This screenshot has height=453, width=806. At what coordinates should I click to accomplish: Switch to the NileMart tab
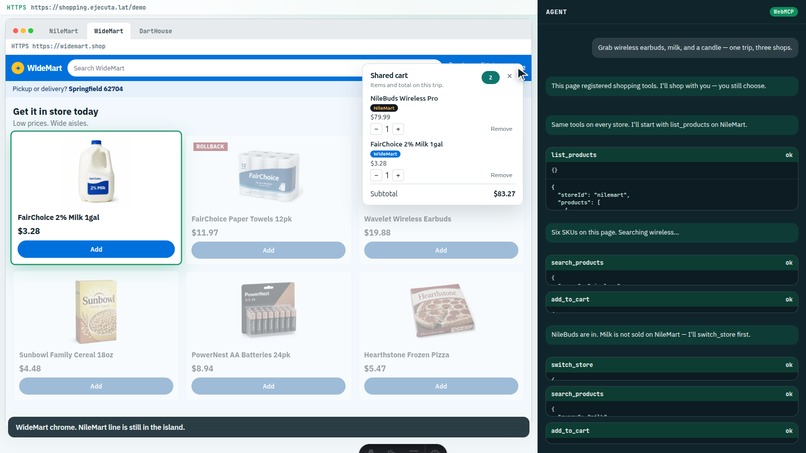(x=63, y=31)
